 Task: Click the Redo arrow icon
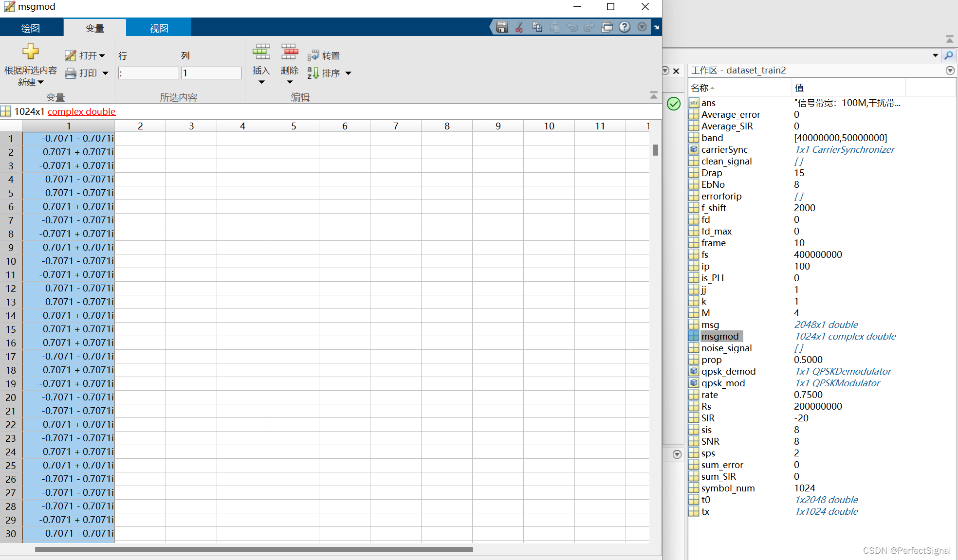pos(590,27)
